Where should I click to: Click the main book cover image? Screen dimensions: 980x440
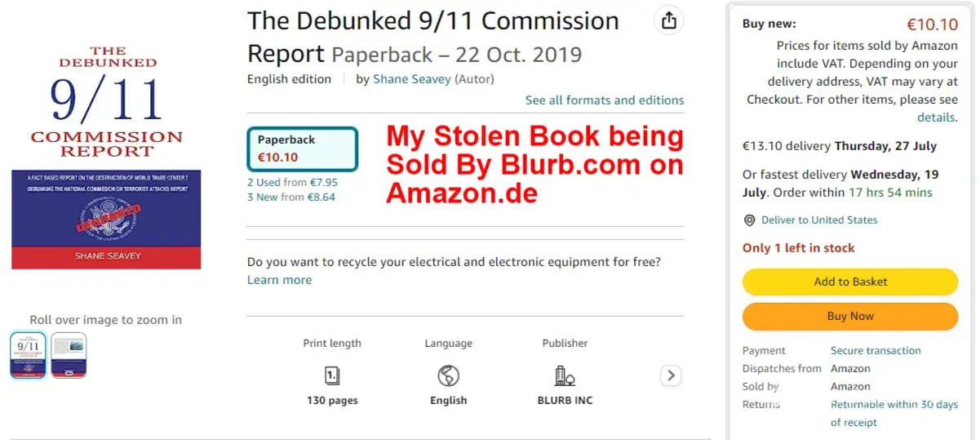(x=106, y=158)
